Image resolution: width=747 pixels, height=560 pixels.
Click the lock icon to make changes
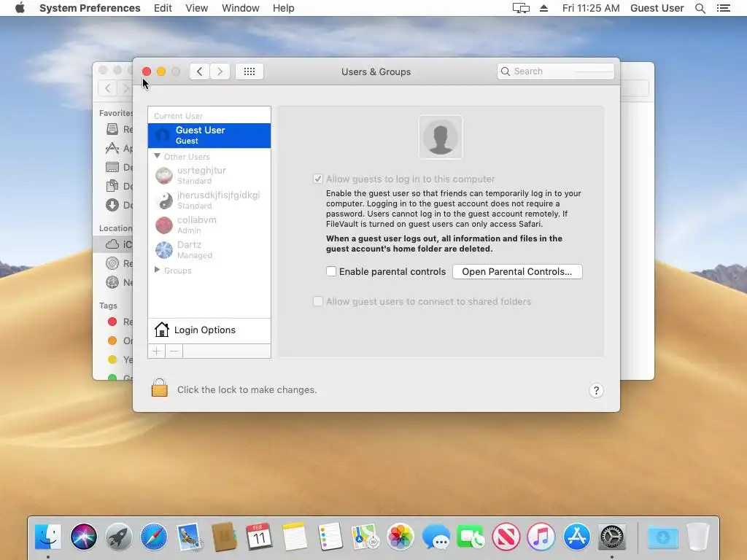tap(160, 388)
